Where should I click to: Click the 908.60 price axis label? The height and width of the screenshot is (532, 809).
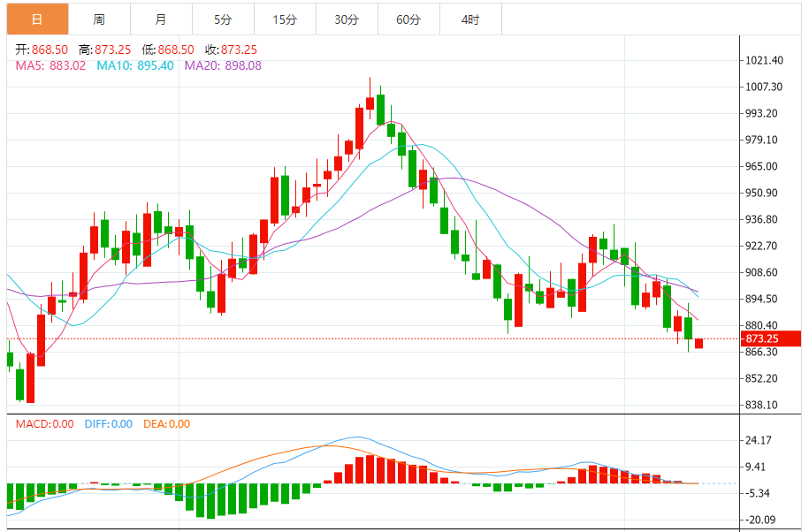[x=761, y=273]
